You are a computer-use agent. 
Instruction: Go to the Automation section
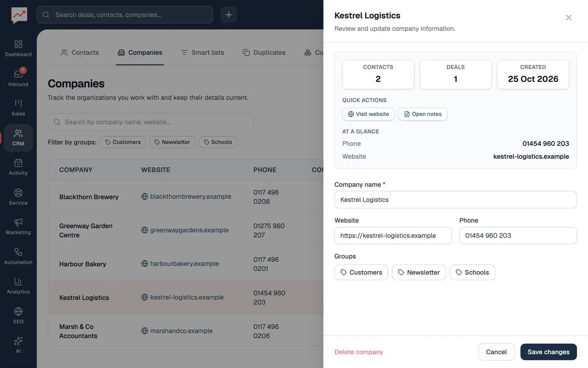[x=18, y=256]
